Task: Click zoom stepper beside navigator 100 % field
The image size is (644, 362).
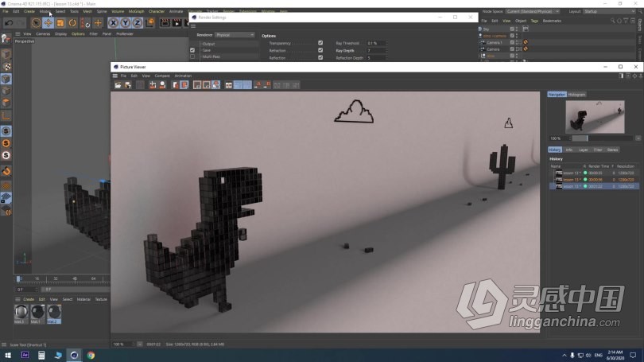Action: 569,138
